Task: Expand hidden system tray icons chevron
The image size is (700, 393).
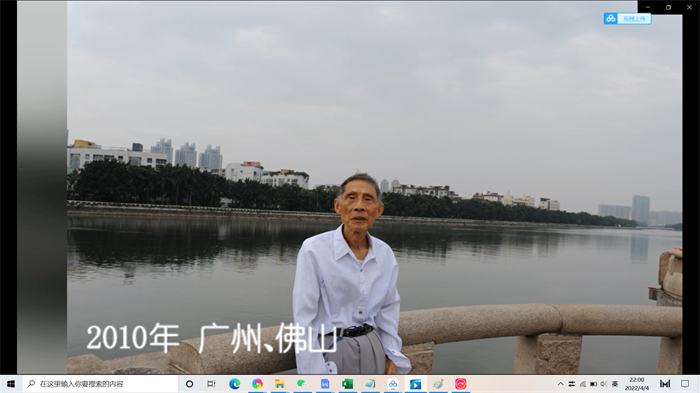Action: (561, 384)
